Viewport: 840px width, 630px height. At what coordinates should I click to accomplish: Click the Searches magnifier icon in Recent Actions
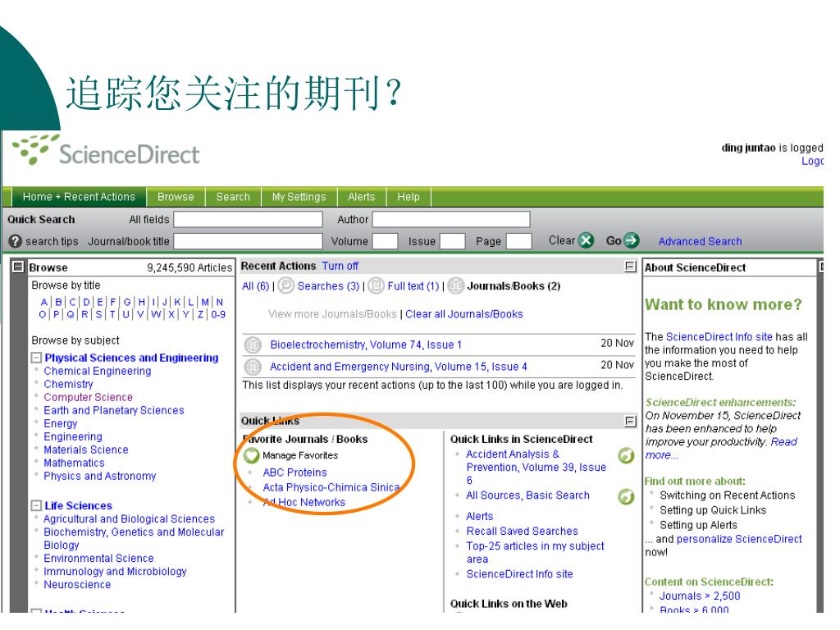(x=286, y=285)
